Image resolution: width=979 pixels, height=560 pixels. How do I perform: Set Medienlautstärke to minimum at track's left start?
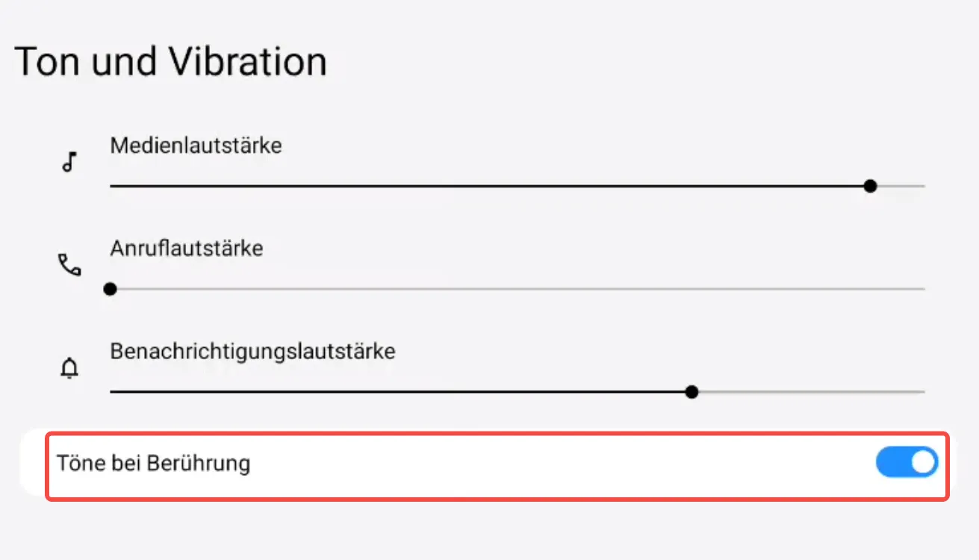click(111, 186)
